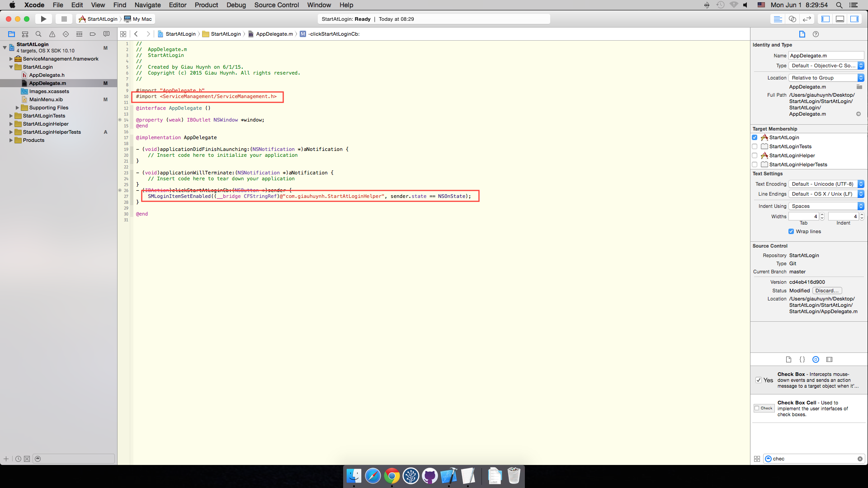The height and width of the screenshot is (488, 868).
Task: Open the Text Encoding dropdown
Action: (x=826, y=184)
